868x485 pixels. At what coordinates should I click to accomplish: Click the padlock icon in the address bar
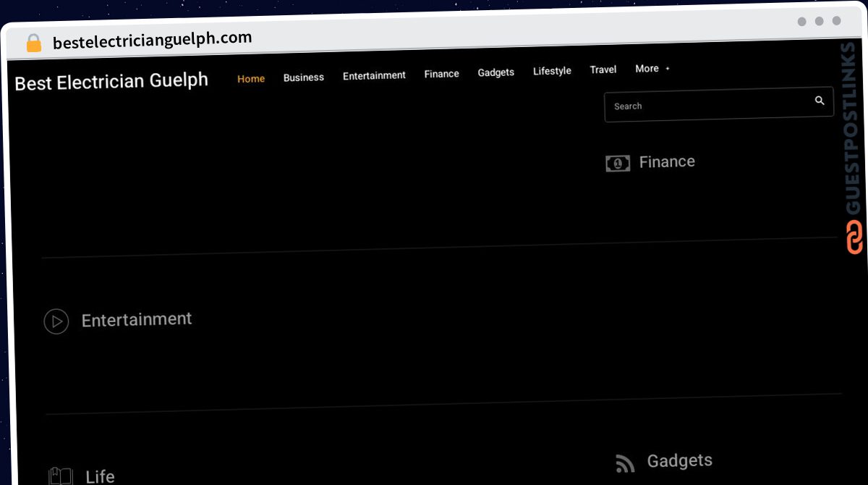click(x=33, y=43)
